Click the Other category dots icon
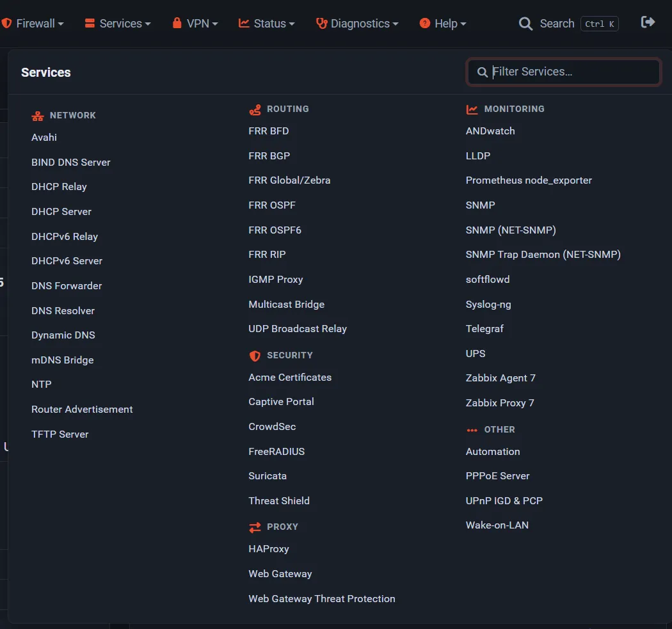 (x=472, y=430)
